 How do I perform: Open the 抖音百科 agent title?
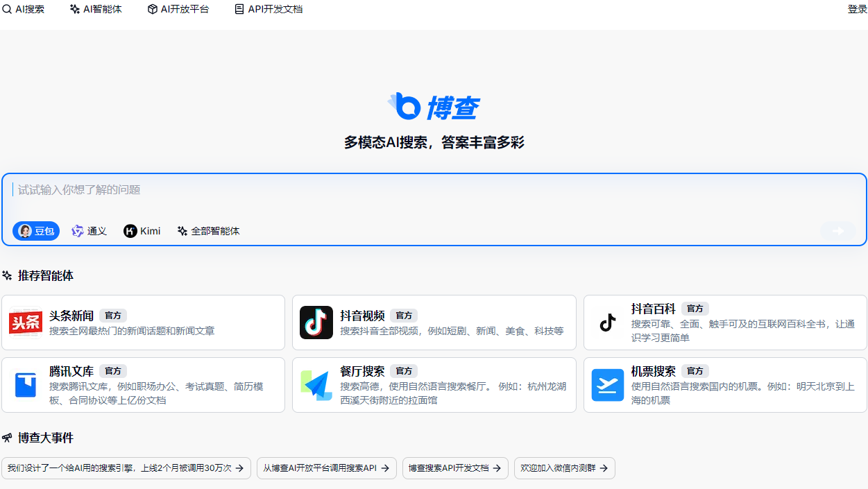click(x=653, y=309)
